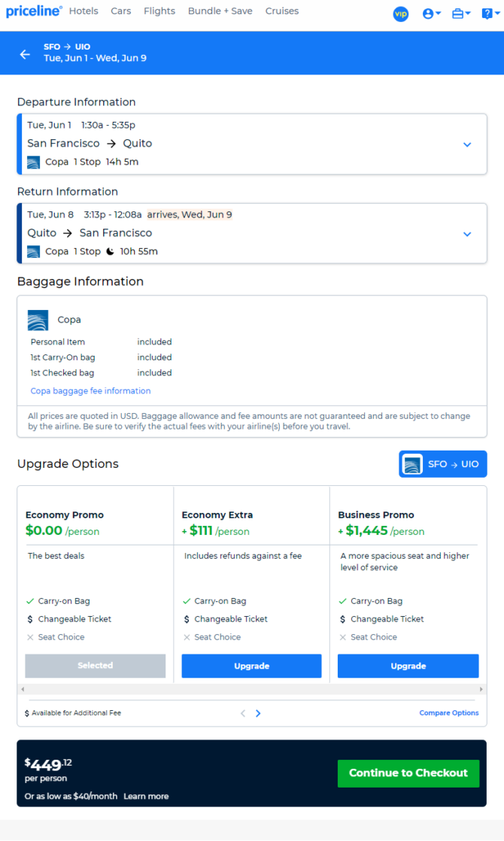Click the Business Promo +$1,445 /person price

pos(381,530)
